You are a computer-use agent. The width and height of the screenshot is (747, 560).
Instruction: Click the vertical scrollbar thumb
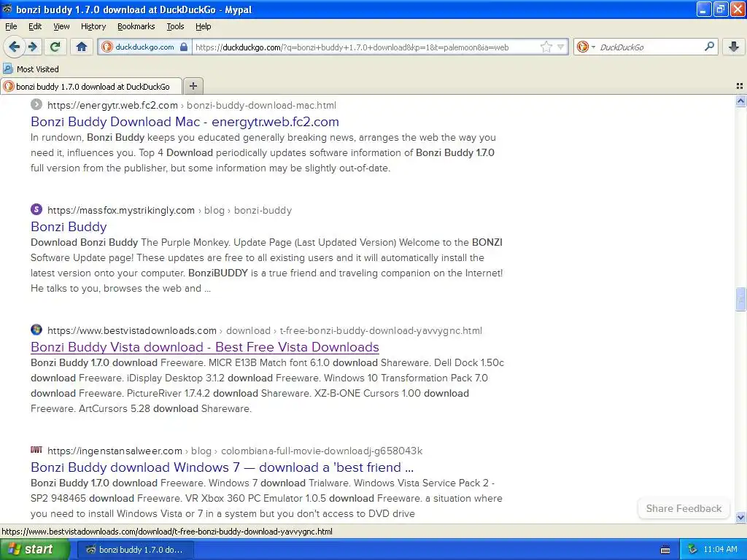click(740, 299)
